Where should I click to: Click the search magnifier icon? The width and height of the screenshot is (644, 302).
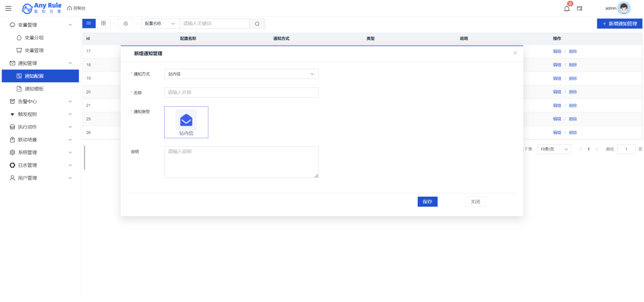tap(257, 23)
